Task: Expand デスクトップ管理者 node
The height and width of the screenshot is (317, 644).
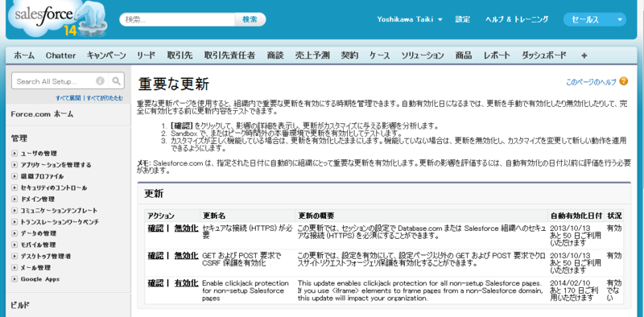Action: (14, 256)
